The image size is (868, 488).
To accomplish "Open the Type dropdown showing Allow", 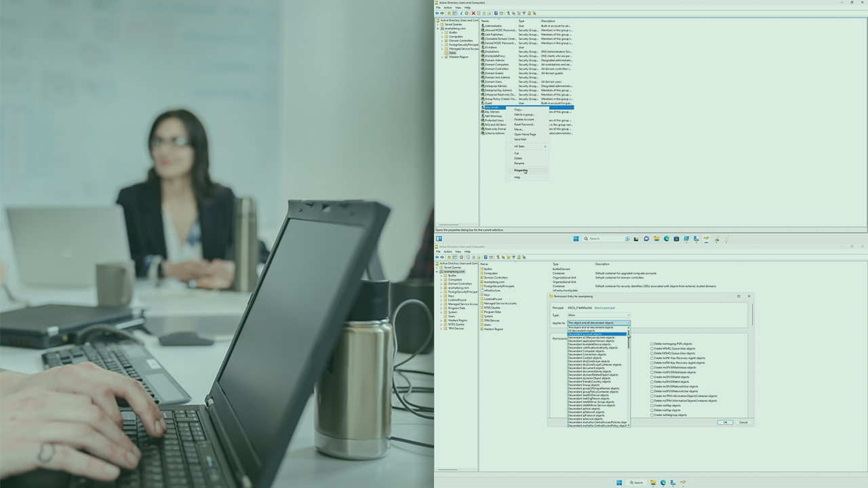I will [599, 315].
